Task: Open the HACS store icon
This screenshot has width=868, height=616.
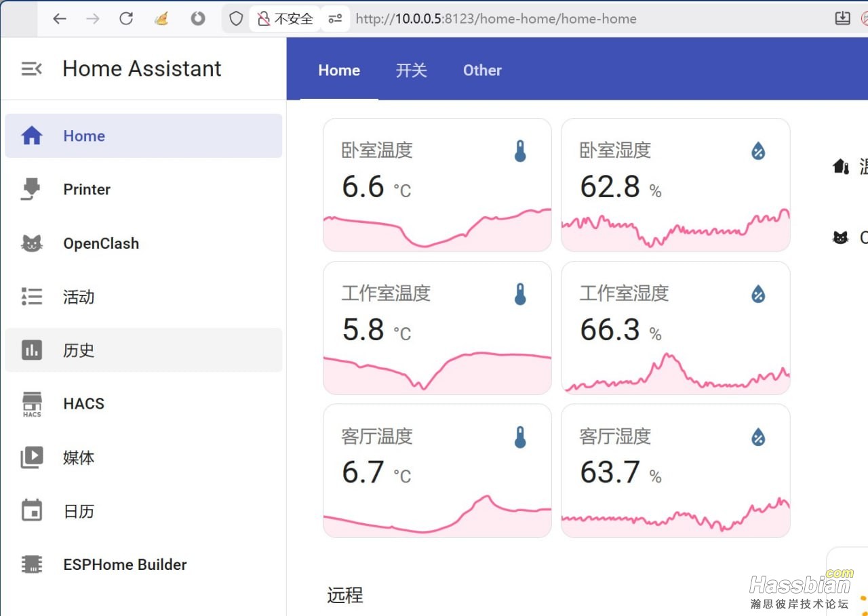Action: pyautogui.click(x=32, y=404)
